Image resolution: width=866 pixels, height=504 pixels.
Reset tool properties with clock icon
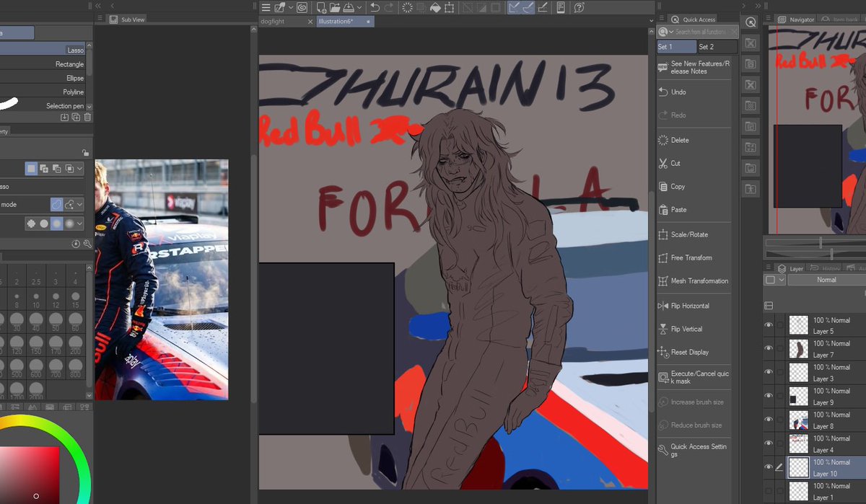[76, 244]
